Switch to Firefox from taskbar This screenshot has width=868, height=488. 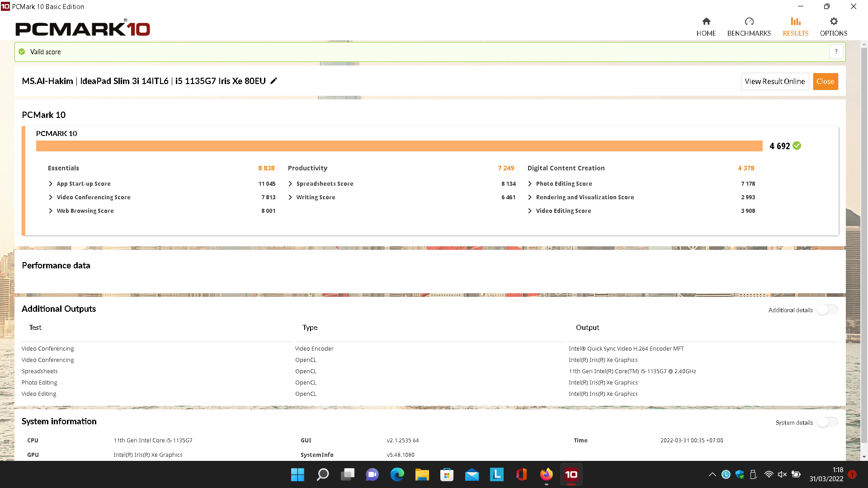(546, 474)
